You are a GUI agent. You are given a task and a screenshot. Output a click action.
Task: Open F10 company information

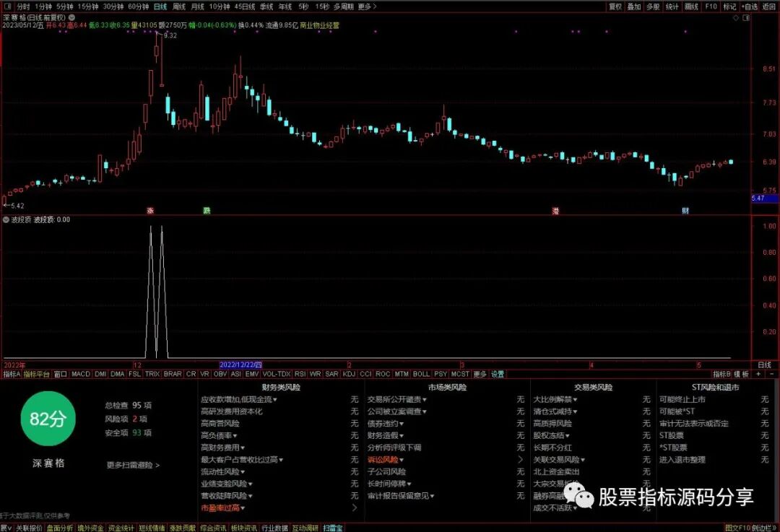(x=711, y=6)
